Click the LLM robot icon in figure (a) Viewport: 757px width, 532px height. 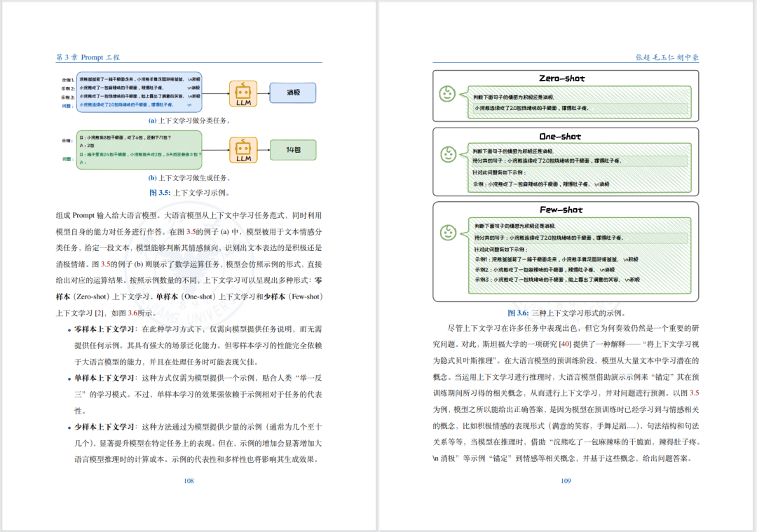(x=243, y=94)
